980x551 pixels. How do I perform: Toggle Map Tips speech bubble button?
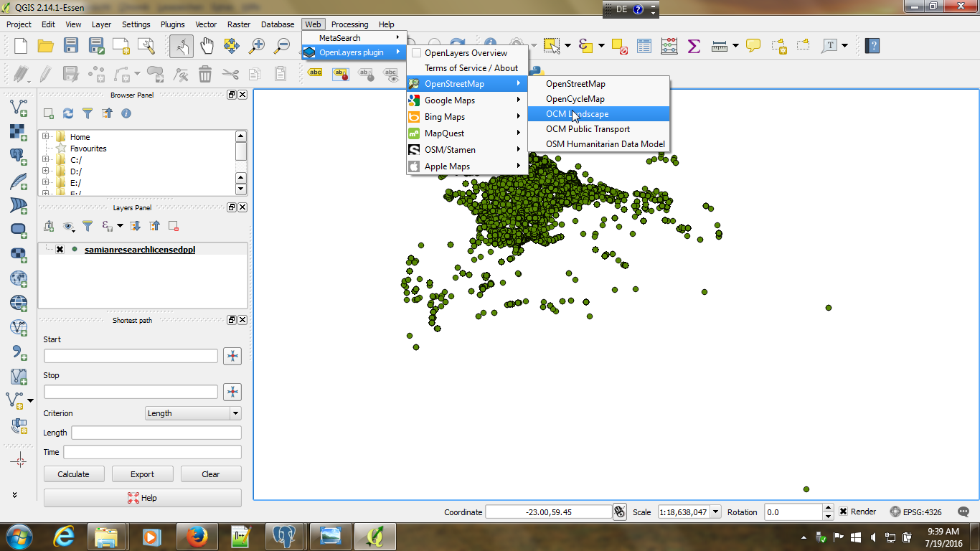753,46
